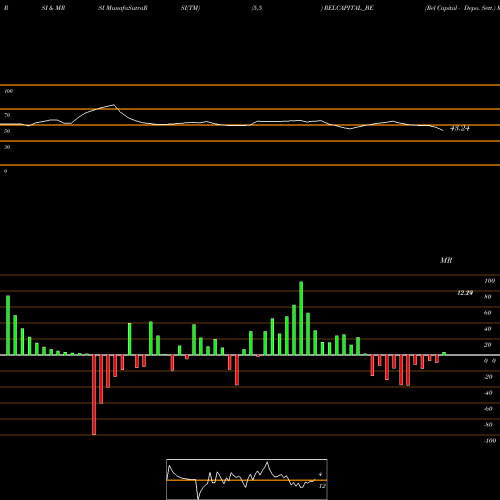The width and height of the screenshot is (500, 500).
Task: Click the 'SI & MR' header text
Action: [x=53, y=8]
